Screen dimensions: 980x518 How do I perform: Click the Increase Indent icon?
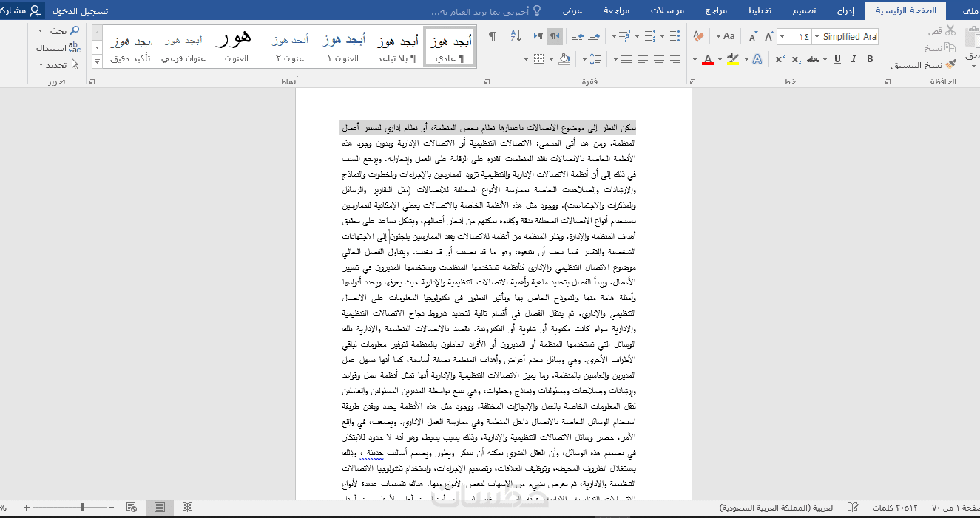578,36
